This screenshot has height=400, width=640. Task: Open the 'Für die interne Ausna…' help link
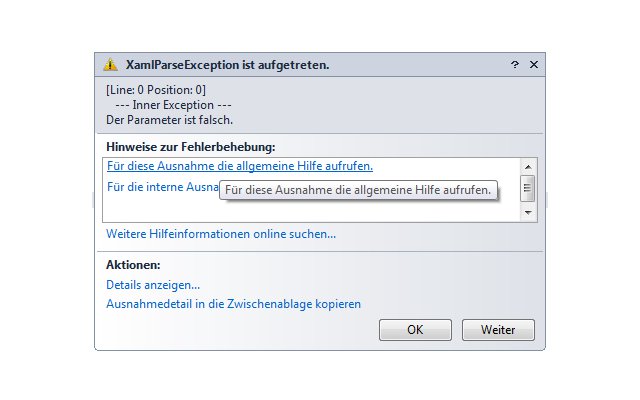point(162,187)
